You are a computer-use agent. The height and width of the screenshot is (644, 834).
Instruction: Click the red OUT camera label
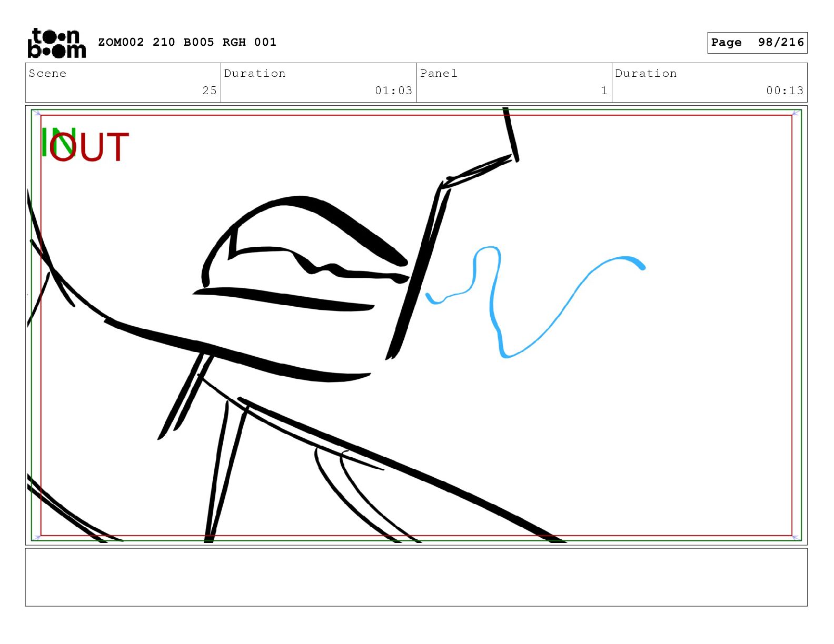(x=90, y=147)
